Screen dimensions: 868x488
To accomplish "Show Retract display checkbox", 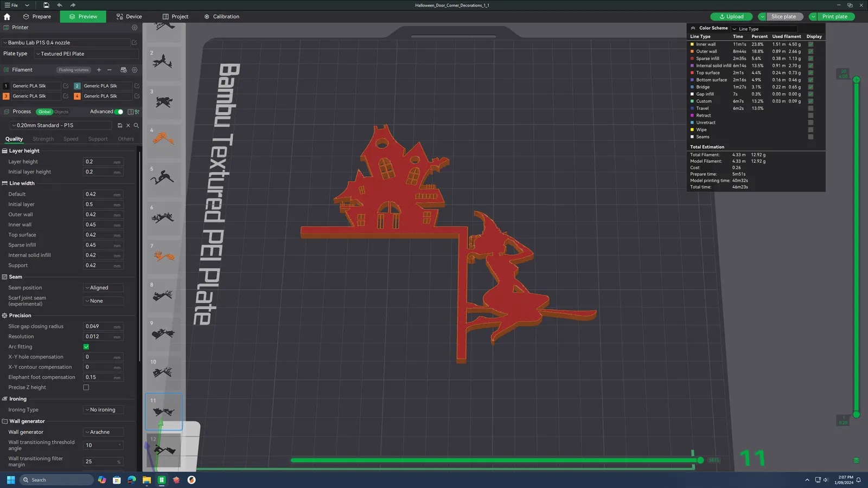I will (x=810, y=115).
